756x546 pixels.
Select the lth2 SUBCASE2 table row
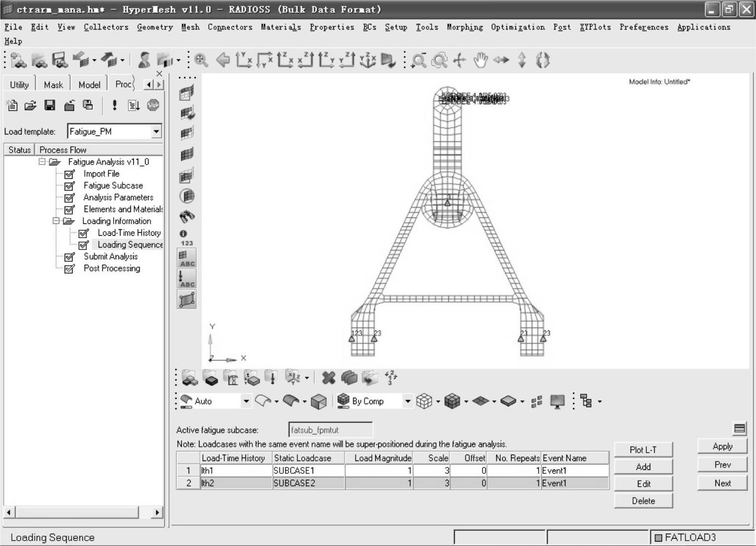[x=306, y=483]
